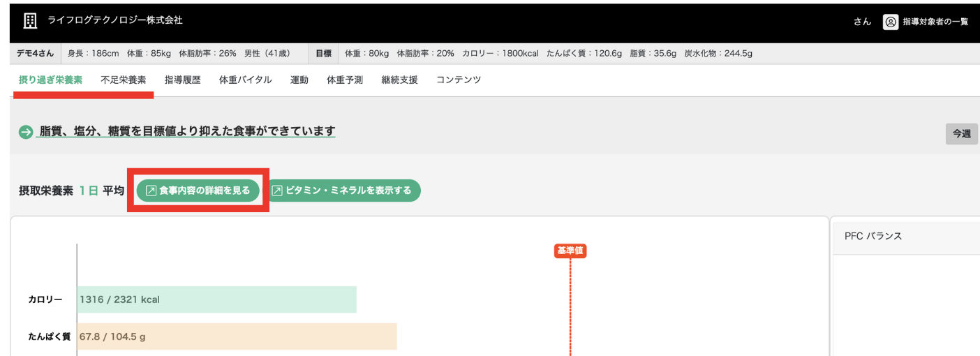Click the 目標 label in info bar
This screenshot has width=980, height=356.
(323, 53)
